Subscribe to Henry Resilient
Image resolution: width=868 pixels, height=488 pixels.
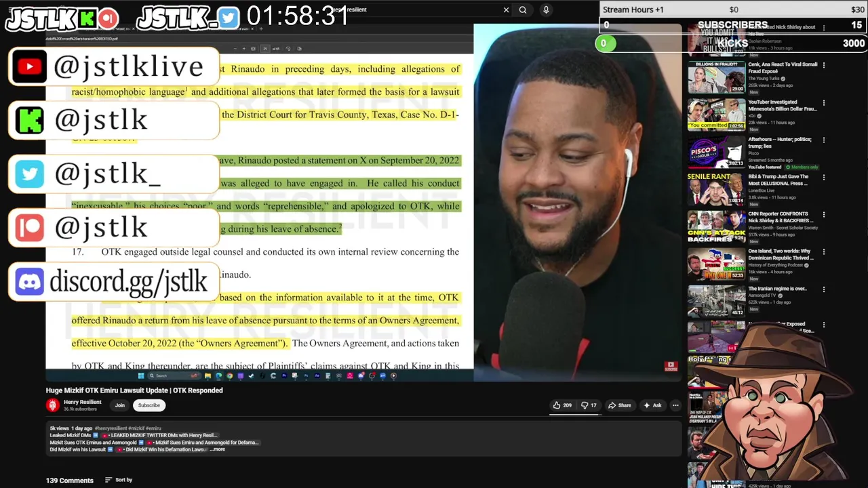tap(149, 405)
